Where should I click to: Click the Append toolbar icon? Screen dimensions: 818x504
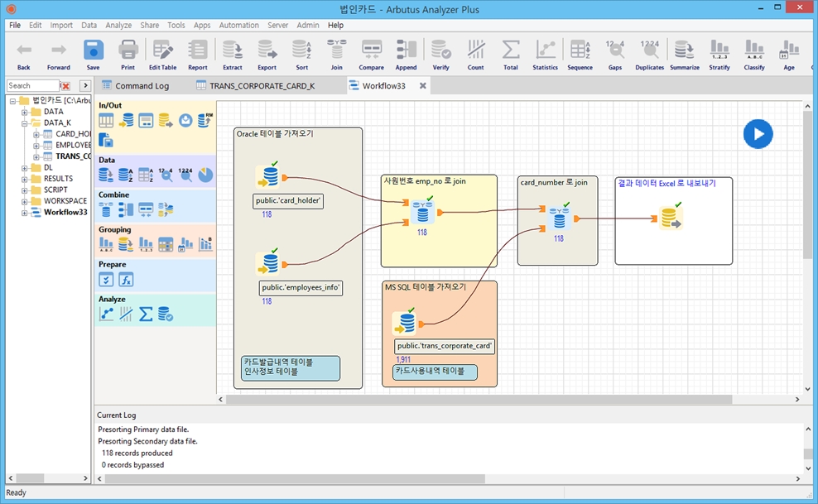(x=406, y=50)
